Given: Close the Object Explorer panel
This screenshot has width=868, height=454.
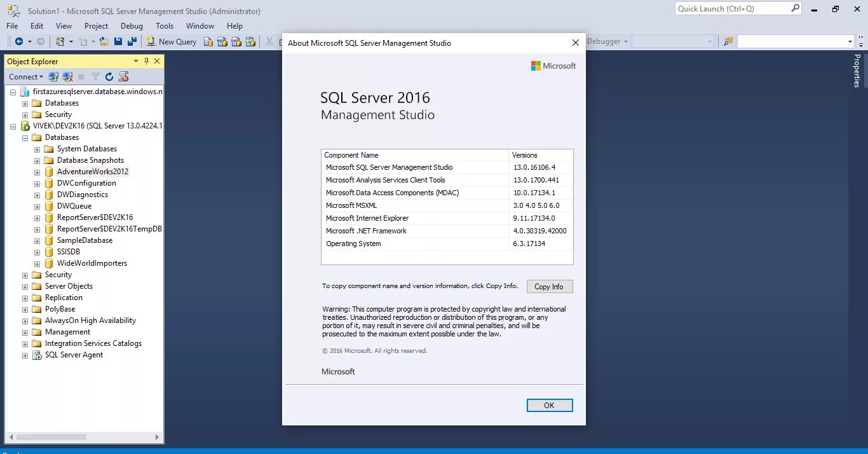Looking at the screenshot, I should [x=157, y=61].
